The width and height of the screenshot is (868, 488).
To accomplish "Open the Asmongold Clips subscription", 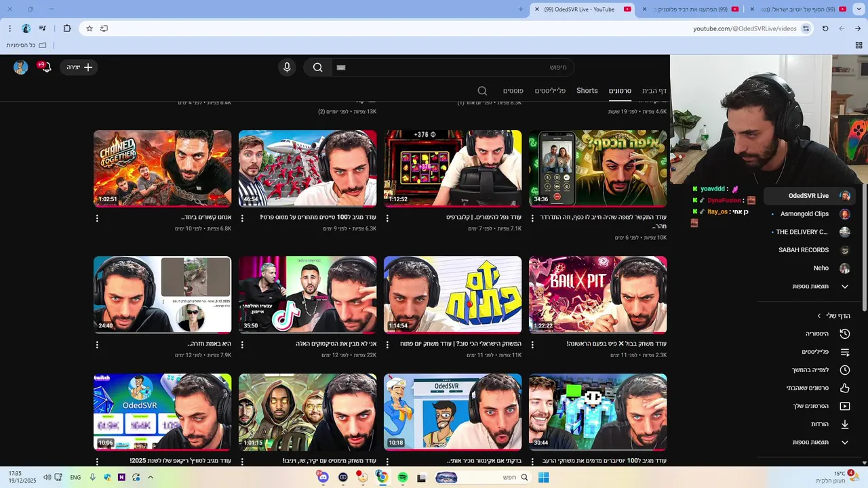I will coord(810,214).
